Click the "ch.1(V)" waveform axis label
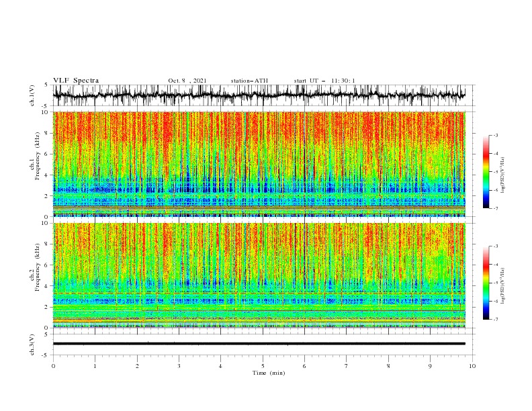The image size is (532, 411). [32, 95]
